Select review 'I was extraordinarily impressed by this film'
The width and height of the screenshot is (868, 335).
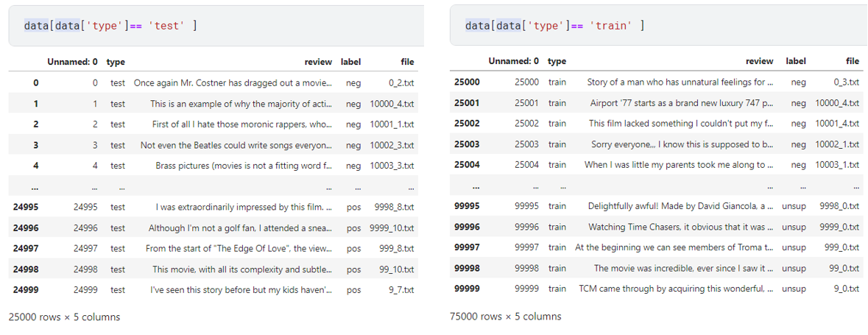(x=244, y=207)
